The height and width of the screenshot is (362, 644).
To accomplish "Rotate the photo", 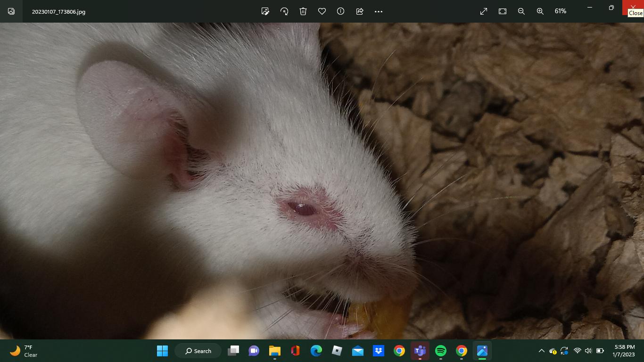I will coord(284,11).
